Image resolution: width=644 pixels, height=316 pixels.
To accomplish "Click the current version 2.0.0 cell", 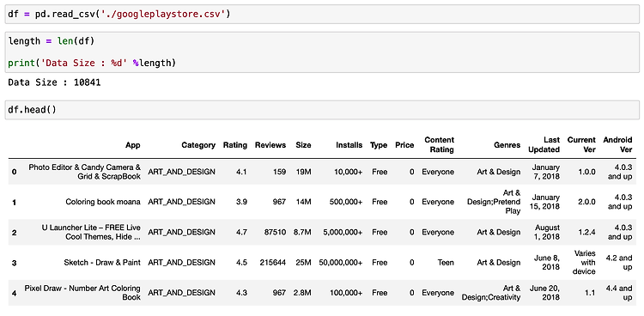I will (587, 202).
